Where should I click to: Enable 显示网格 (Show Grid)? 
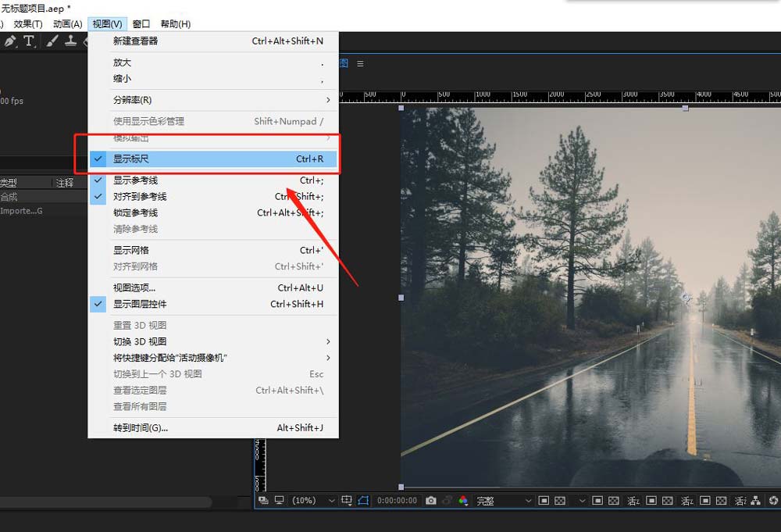coord(213,250)
